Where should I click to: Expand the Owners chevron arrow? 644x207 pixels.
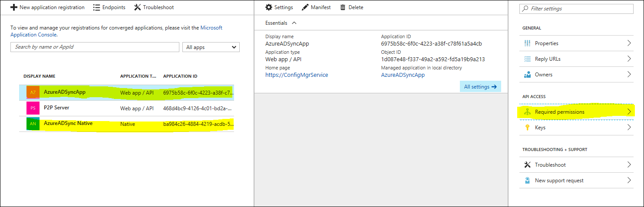[629, 75]
